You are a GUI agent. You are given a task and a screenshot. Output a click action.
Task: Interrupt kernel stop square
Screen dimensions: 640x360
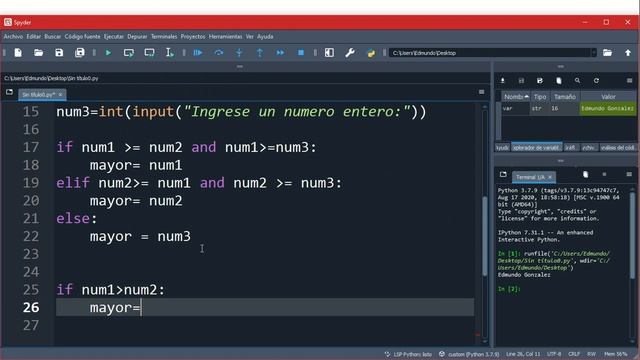coord(604,174)
